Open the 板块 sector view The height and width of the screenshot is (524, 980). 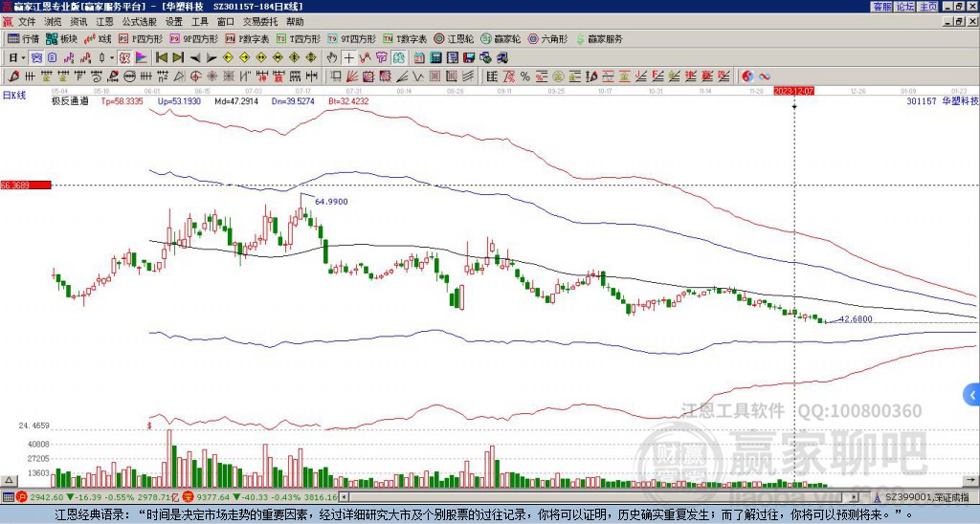[x=62, y=38]
